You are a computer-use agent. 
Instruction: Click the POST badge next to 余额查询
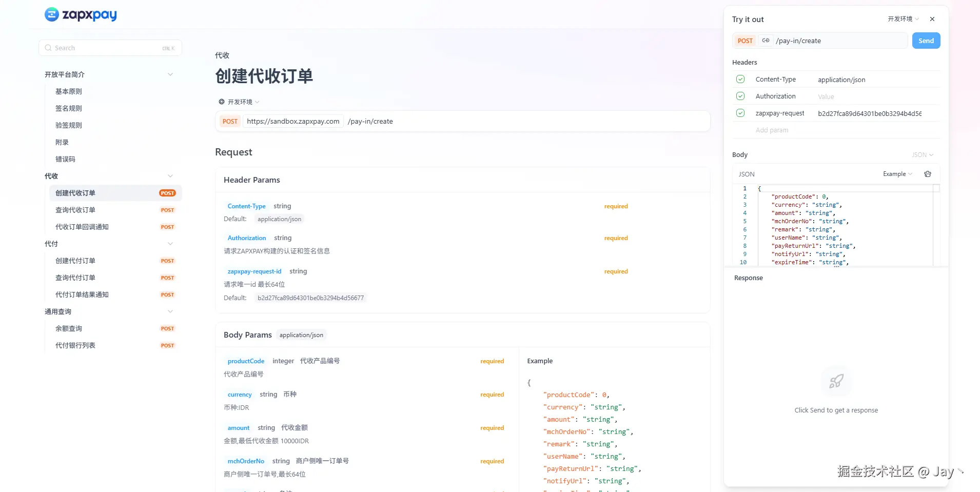click(167, 328)
